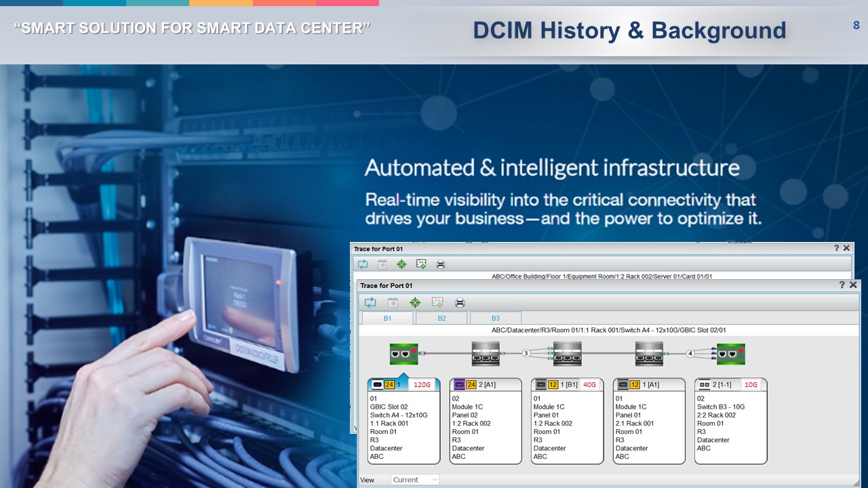Viewport: 868px width, 488px height.
Task: Click calendar icon in back Trace window
Action: coord(382,264)
